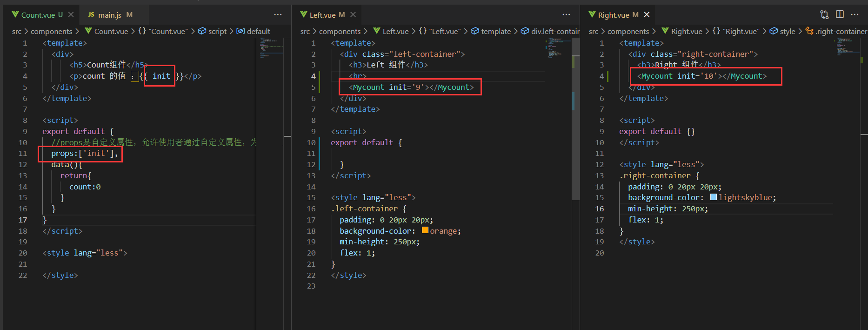Click line number 5 in Left.vue

pos(313,88)
